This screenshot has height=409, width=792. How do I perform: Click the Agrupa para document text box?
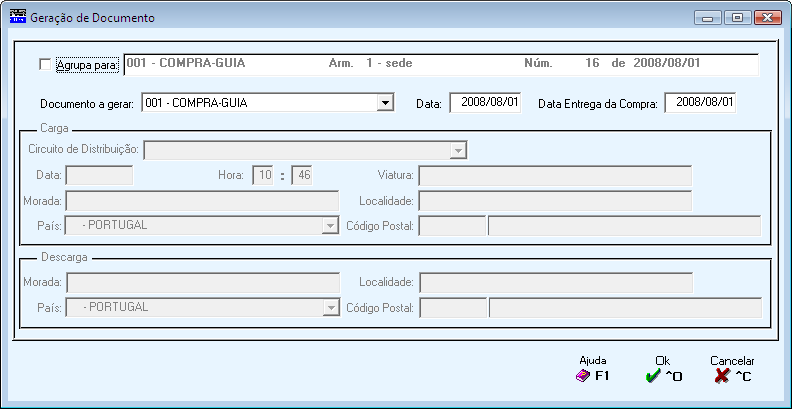coord(441,65)
